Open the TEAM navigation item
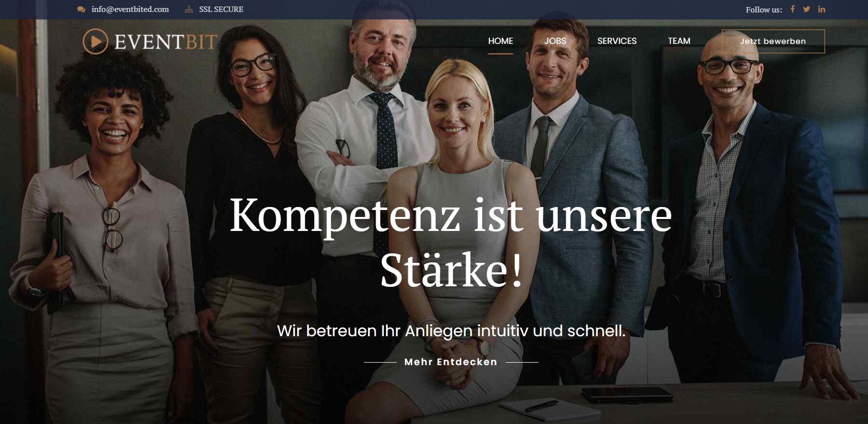The height and width of the screenshot is (424, 868). click(679, 41)
